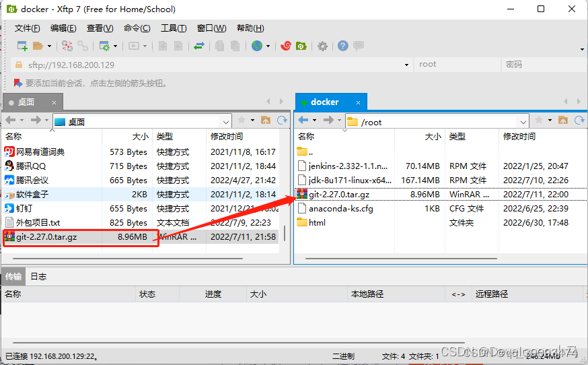Open Options with the gear icon

322,46
